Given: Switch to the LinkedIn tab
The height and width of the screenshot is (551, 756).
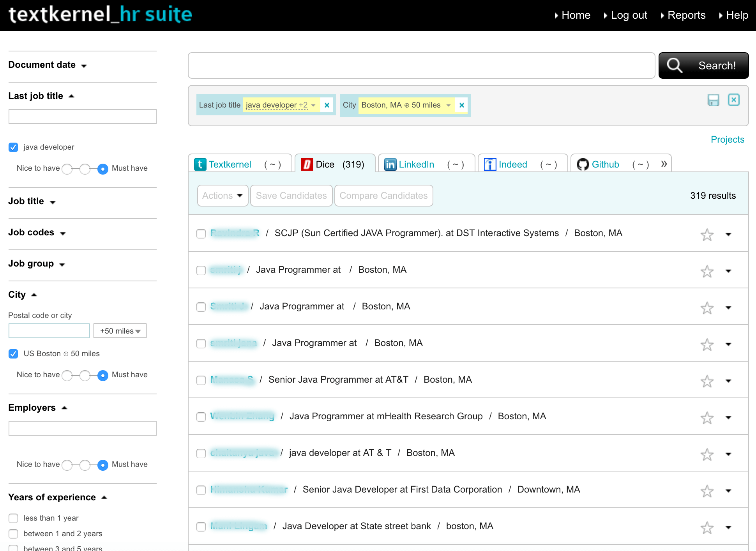Looking at the screenshot, I should (426, 164).
